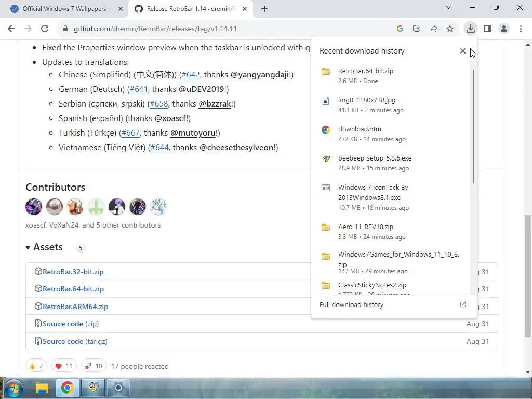Image resolution: width=532 pixels, height=399 pixels.
Task: Close the Release RetroBar tab
Action: point(244,9)
